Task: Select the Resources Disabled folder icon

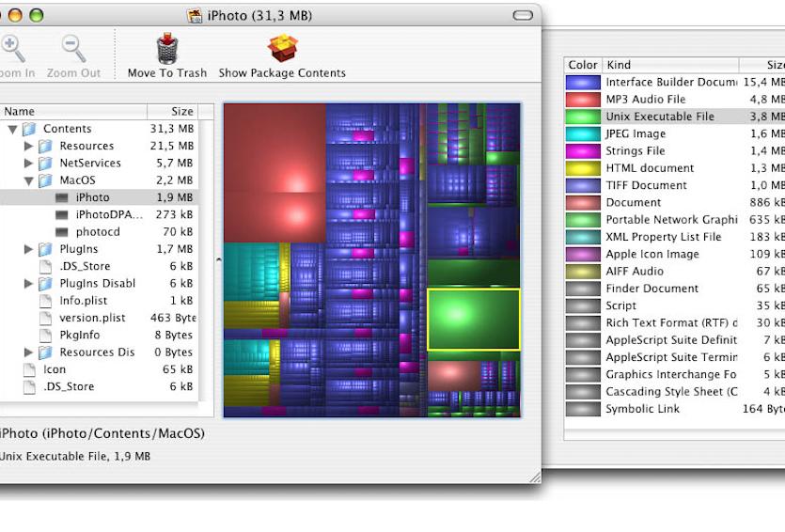Action: pos(45,352)
